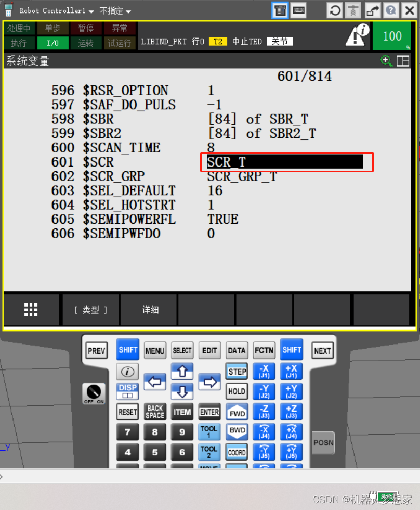
Task: Click the -Z (J3) jog key
Action: click(264, 412)
